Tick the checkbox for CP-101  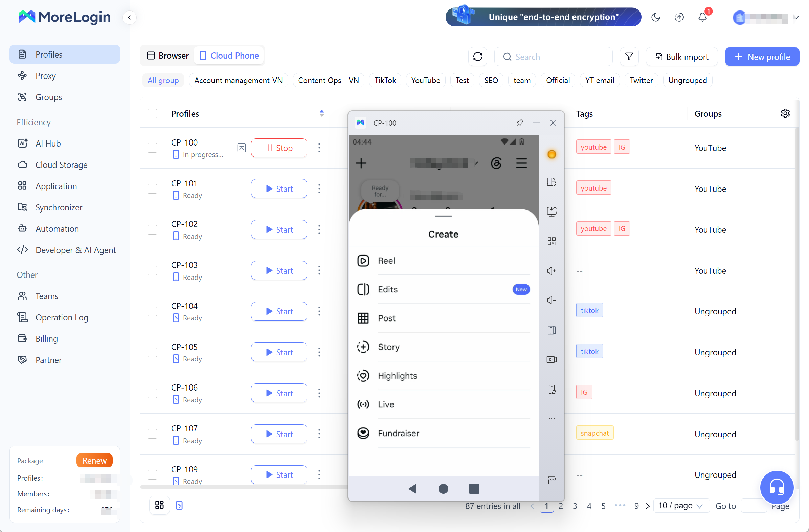point(152,189)
